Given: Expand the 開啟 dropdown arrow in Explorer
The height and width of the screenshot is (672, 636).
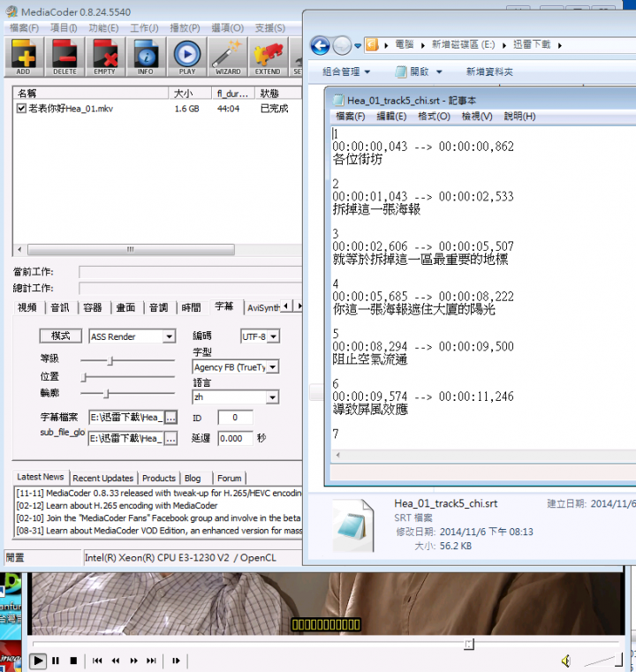Looking at the screenshot, I should click(x=439, y=72).
